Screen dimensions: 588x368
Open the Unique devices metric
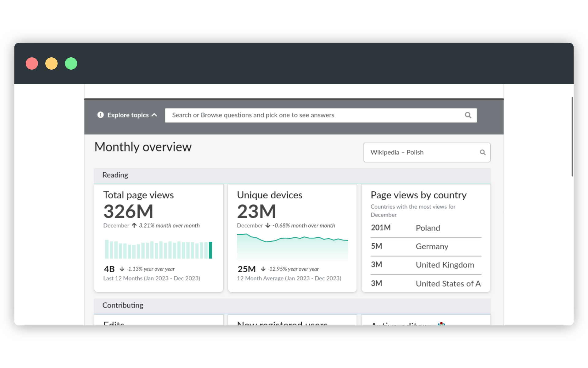[269, 195]
